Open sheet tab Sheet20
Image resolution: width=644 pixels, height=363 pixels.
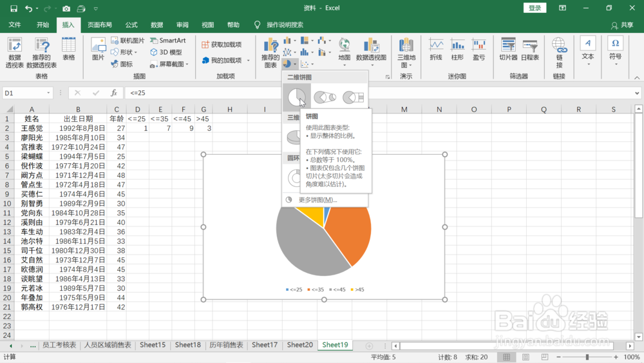(x=300, y=345)
